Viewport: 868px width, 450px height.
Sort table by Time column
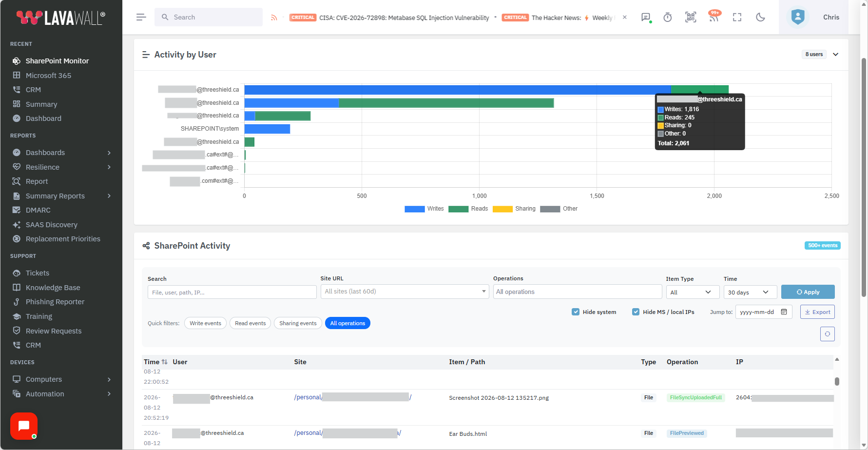[155, 362]
